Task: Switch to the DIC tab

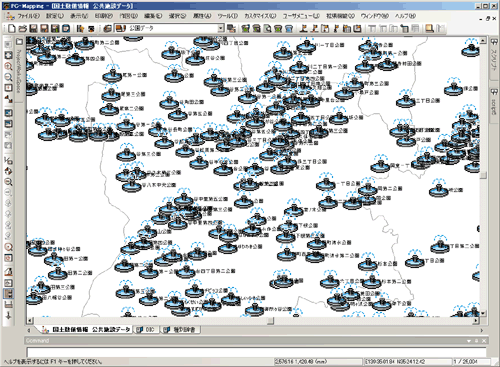Action: (147, 330)
